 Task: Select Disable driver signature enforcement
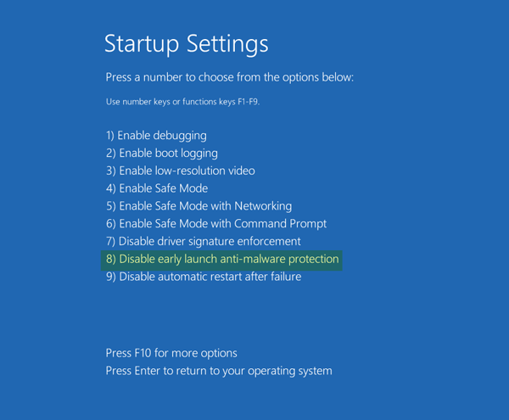(x=203, y=242)
